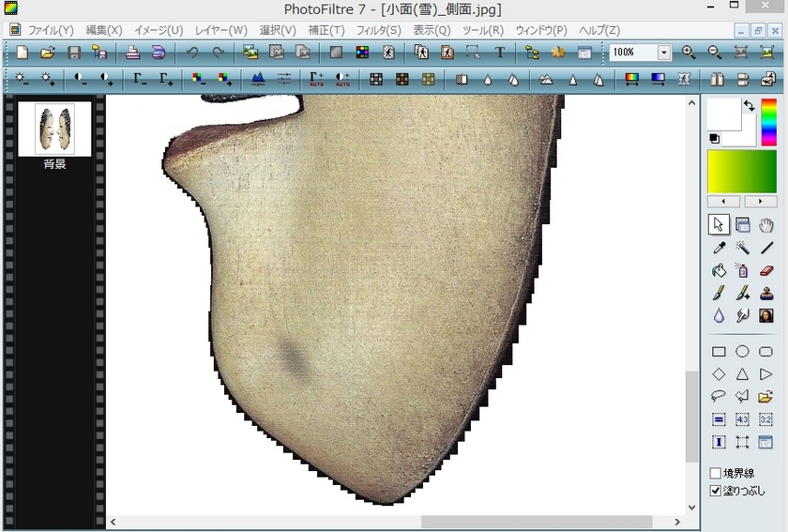
Task: Choose the Rectangle selection shape
Action: 719,352
